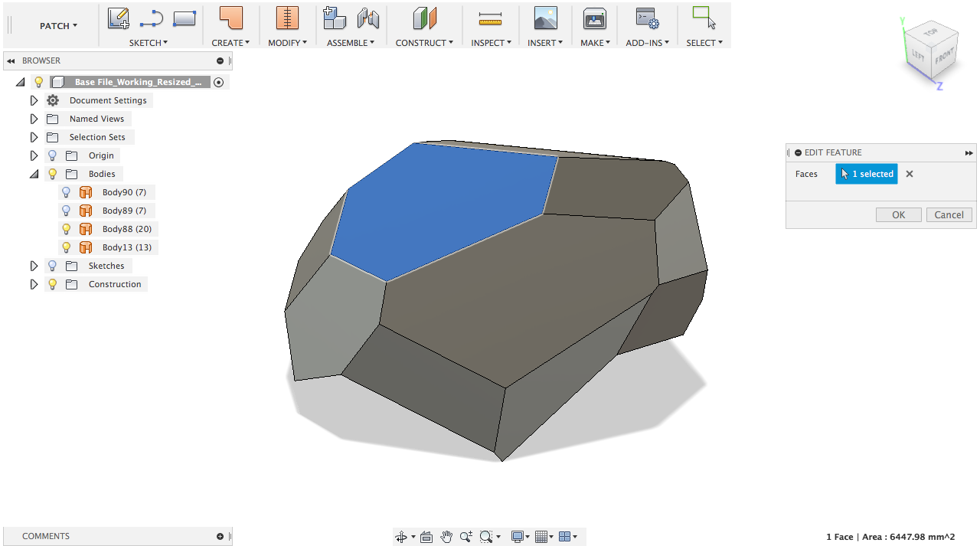Click the Body90 (7) orange body icon

coord(86,192)
